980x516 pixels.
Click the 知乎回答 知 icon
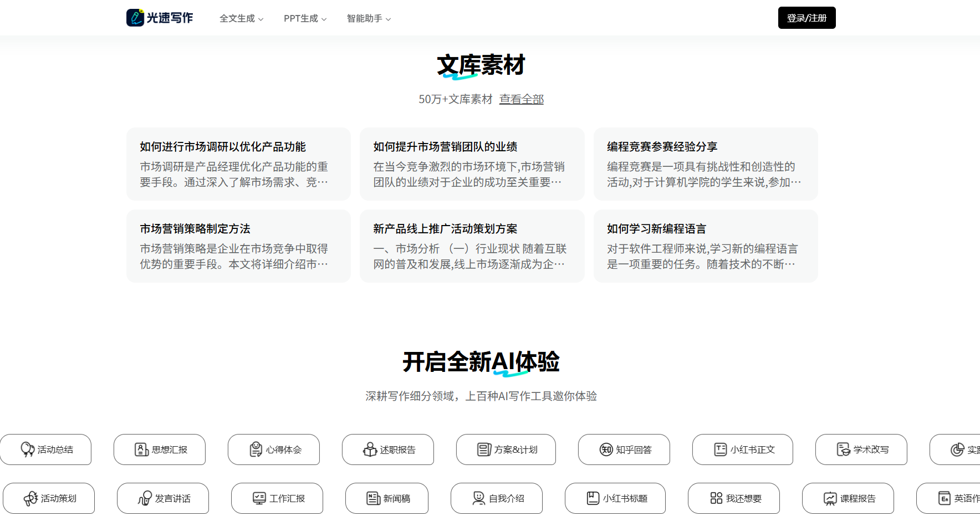click(x=606, y=449)
